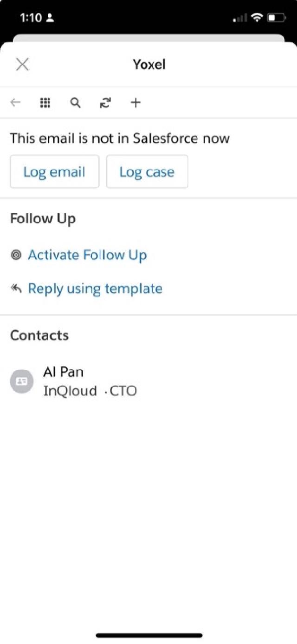Click the Log case button

point(147,171)
